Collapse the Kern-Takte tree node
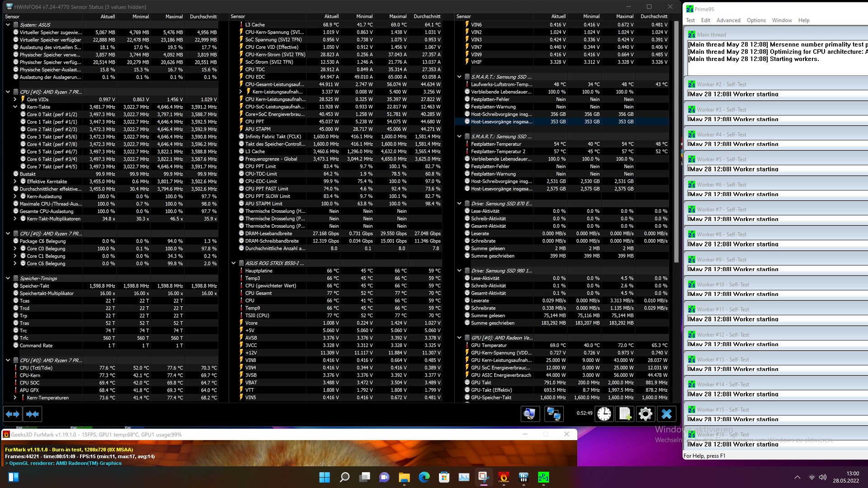This screenshot has height=488, width=868. (15, 107)
